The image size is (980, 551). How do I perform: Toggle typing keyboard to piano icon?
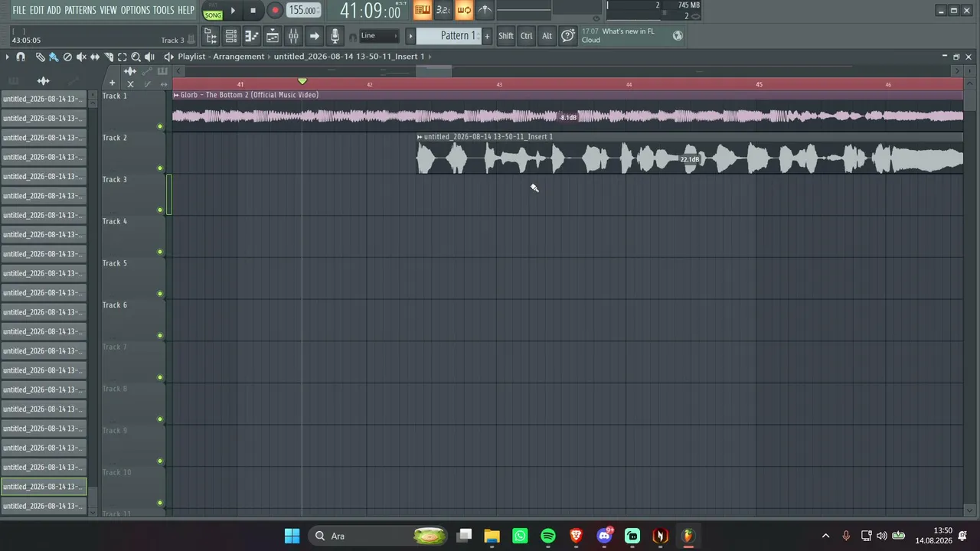click(x=422, y=10)
